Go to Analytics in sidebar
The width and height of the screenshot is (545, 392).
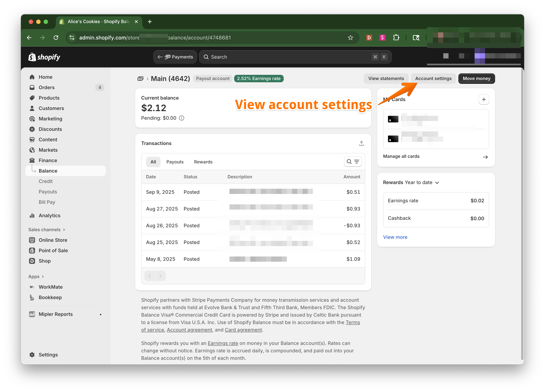click(49, 216)
